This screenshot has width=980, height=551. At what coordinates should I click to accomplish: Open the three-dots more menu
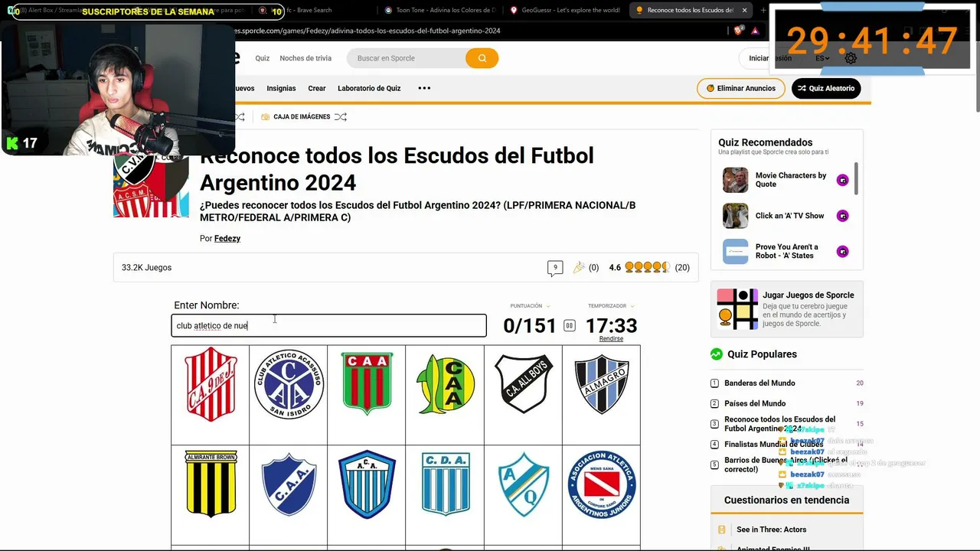[424, 88]
